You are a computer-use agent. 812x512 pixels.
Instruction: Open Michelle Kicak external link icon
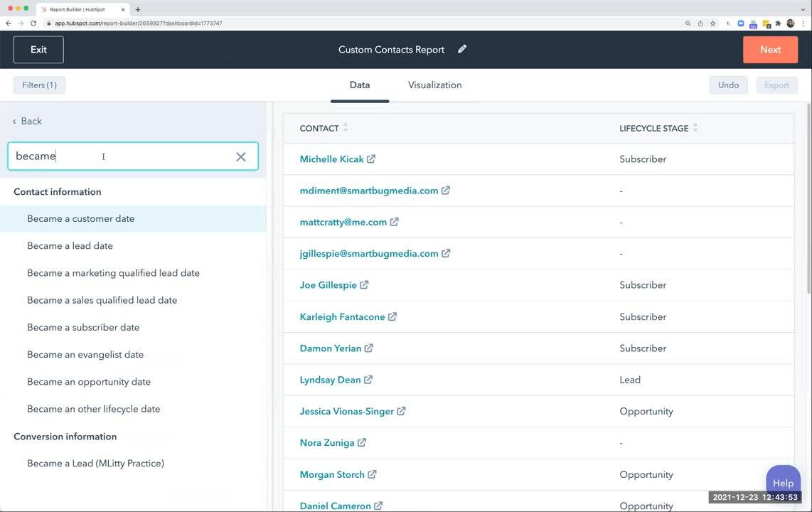(371, 159)
